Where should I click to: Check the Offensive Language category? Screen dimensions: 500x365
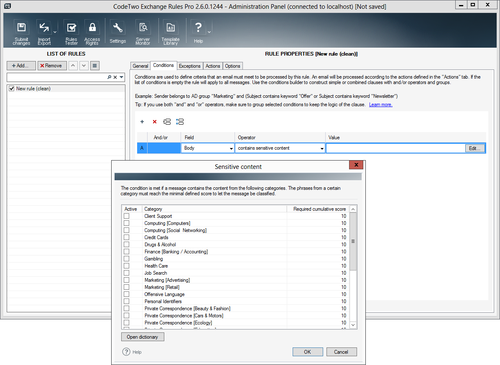point(127,294)
